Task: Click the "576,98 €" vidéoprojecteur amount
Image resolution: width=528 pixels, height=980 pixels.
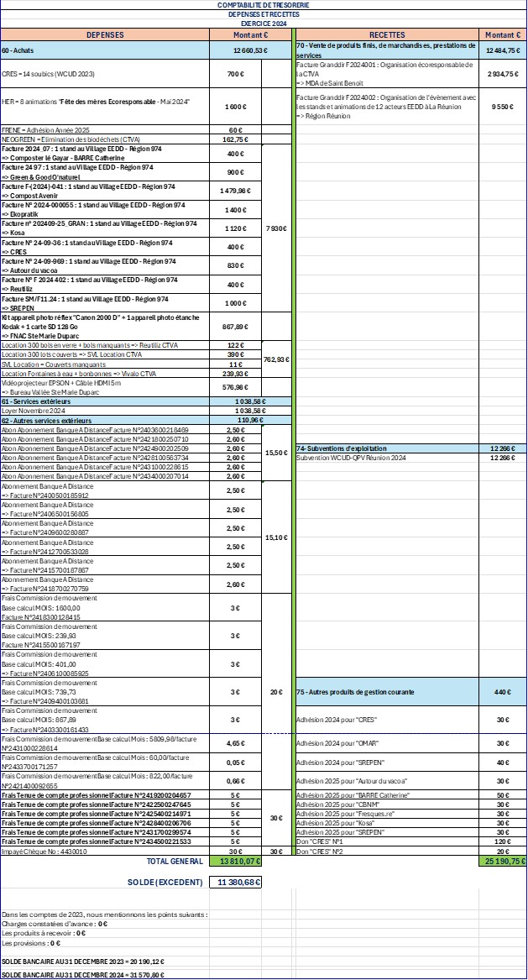Action: [x=236, y=387]
